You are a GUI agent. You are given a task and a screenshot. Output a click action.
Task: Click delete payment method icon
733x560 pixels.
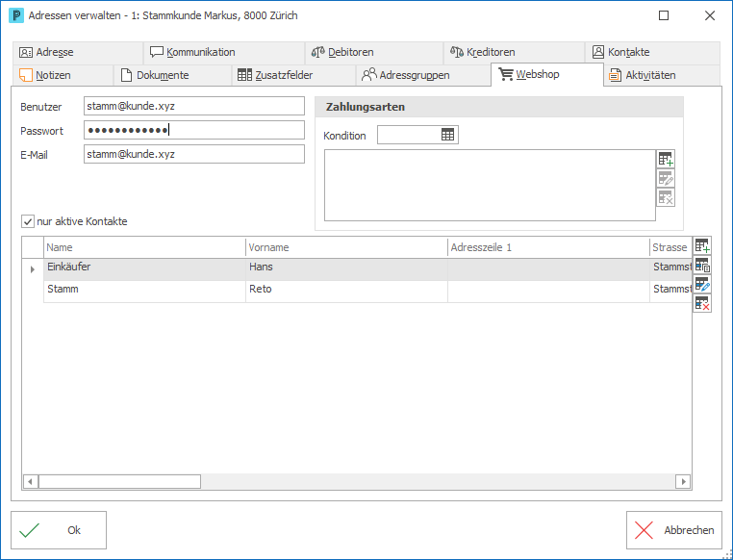click(666, 197)
